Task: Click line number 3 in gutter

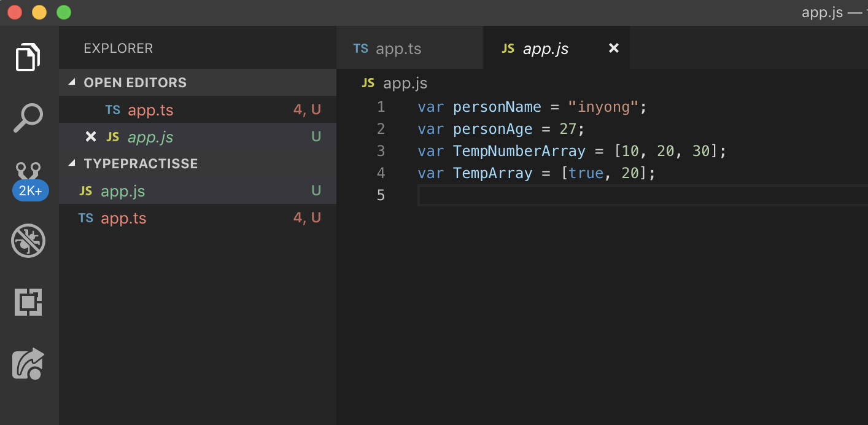Action: click(381, 150)
